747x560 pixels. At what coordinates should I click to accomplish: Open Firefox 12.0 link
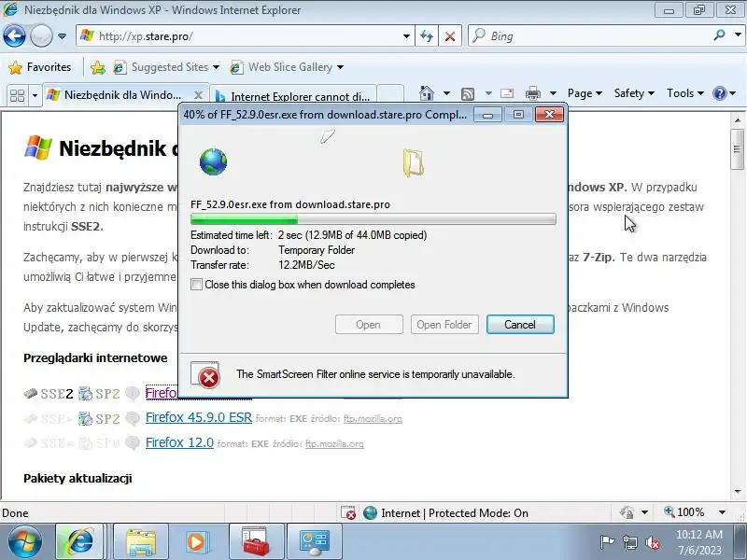pyautogui.click(x=179, y=442)
